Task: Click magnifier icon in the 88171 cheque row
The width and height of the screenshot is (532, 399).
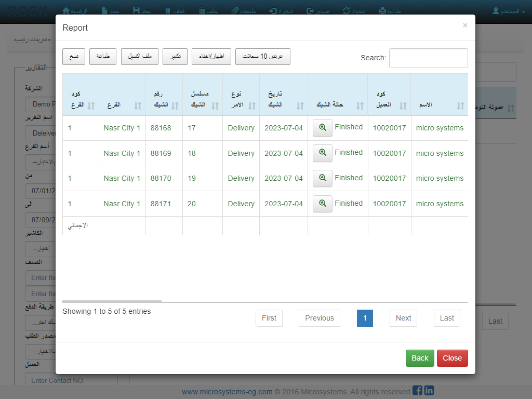Action: [322, 204]
